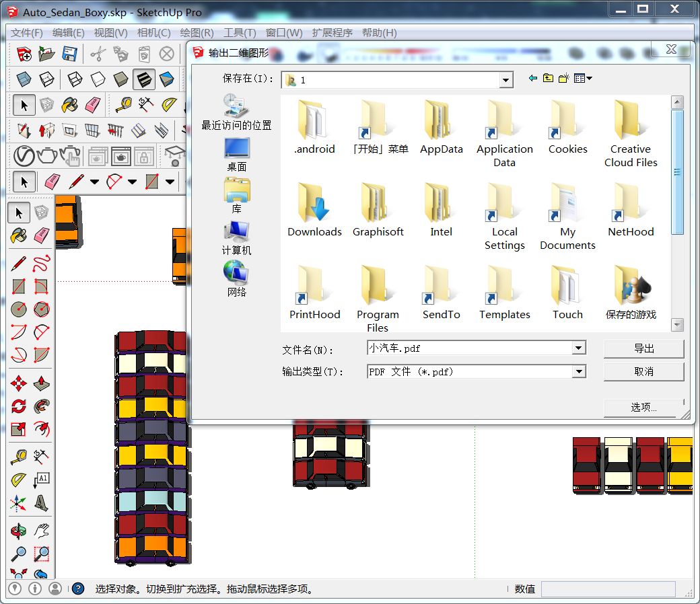Open the 扩展程序 menu

coord(332,32)
